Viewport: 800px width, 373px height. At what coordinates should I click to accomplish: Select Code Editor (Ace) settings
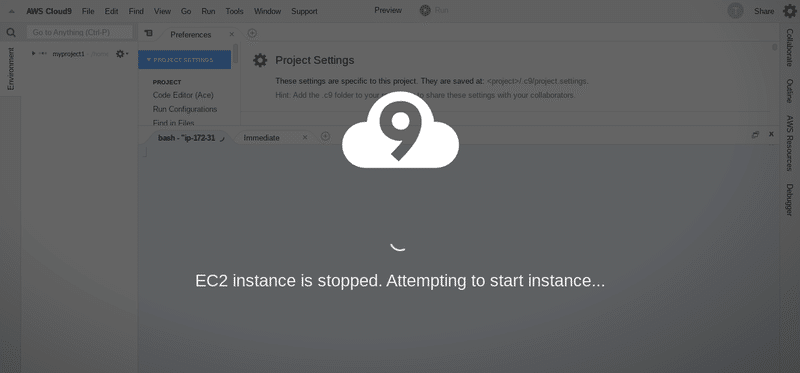183,95
